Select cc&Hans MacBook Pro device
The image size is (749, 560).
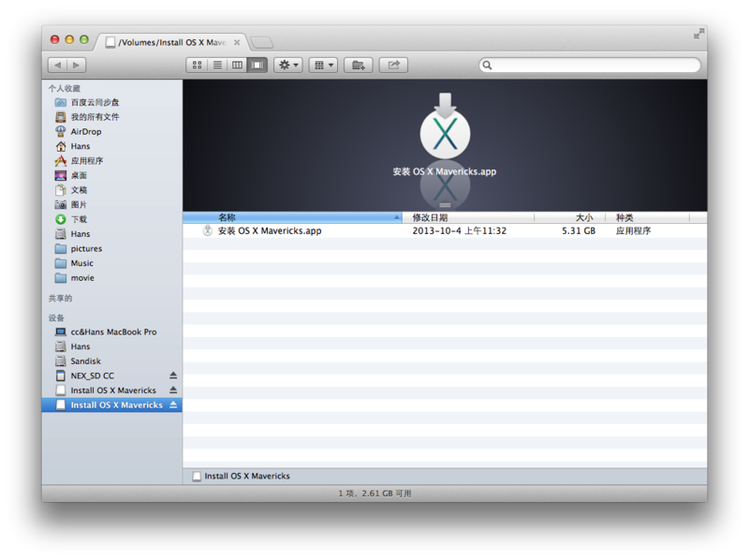pyautogui.click(x=113, y=332)
